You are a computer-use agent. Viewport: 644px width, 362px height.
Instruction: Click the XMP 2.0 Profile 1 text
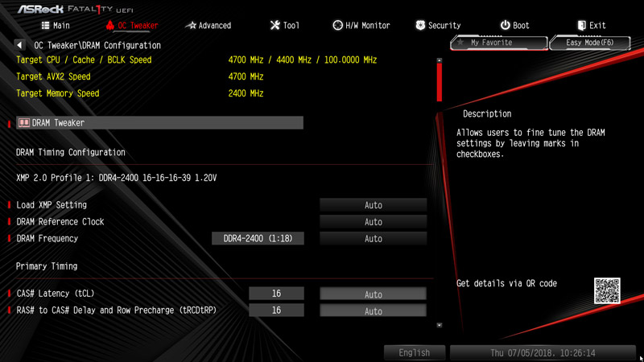(116, 178)
